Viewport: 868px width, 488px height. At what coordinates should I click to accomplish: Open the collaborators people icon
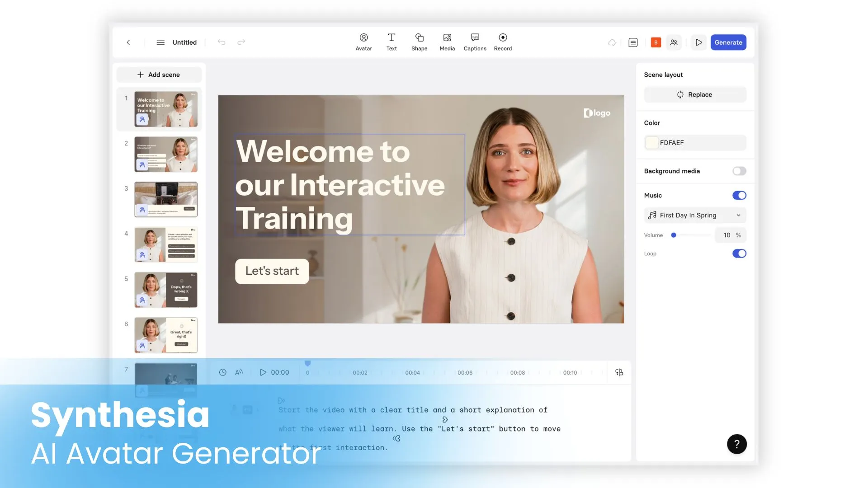[674, 42]
